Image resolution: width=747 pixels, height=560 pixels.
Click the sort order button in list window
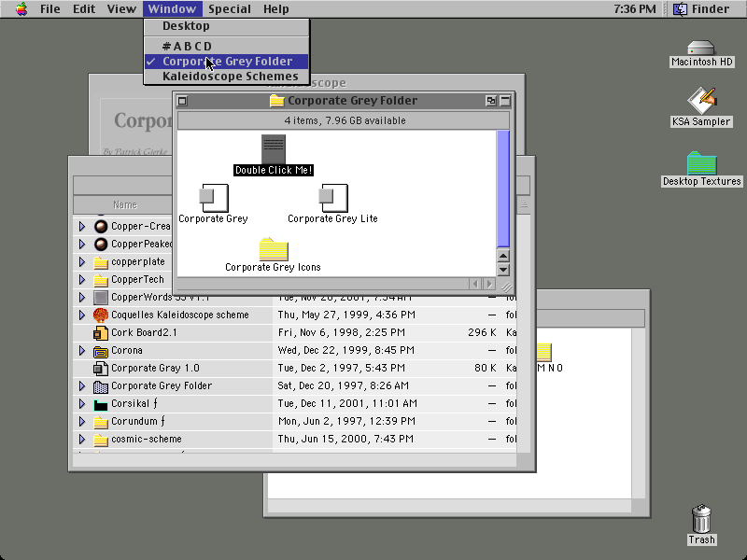[524, 204]
